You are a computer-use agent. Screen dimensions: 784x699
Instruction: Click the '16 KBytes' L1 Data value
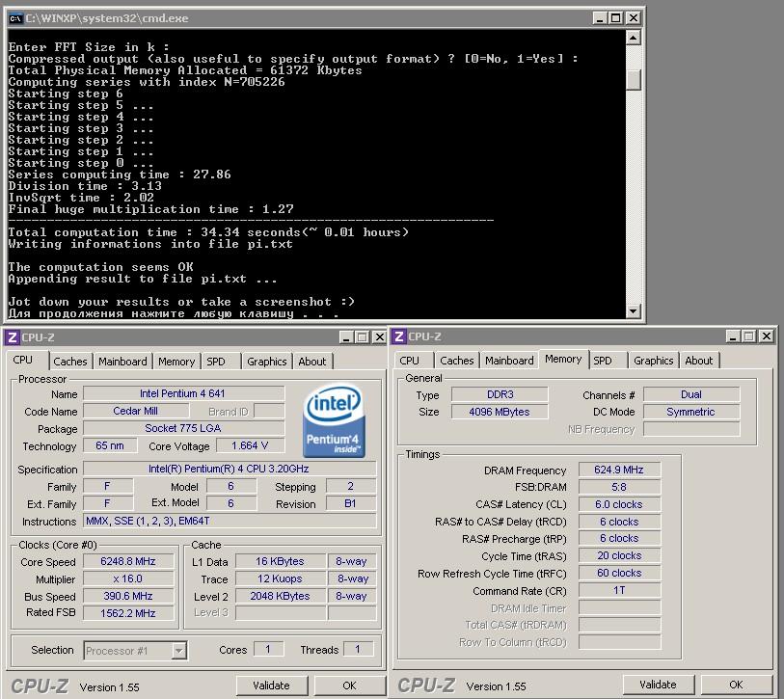(x=280, y=561)
